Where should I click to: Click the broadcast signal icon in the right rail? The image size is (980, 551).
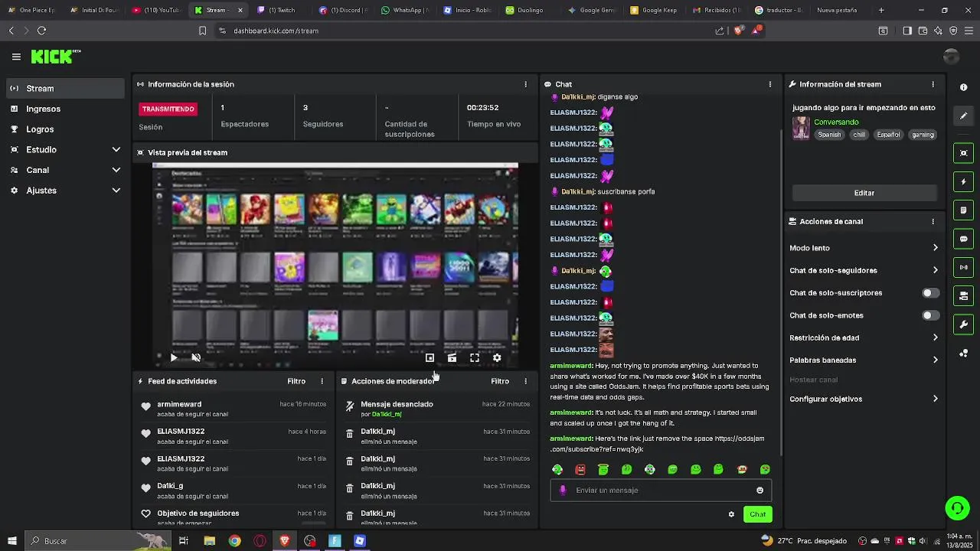[x=963, y=267]
